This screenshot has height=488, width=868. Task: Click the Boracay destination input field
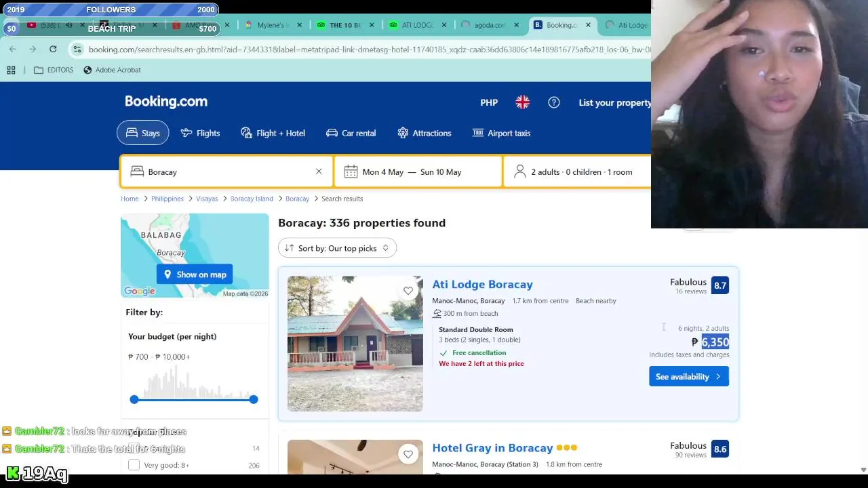[227, 172]
